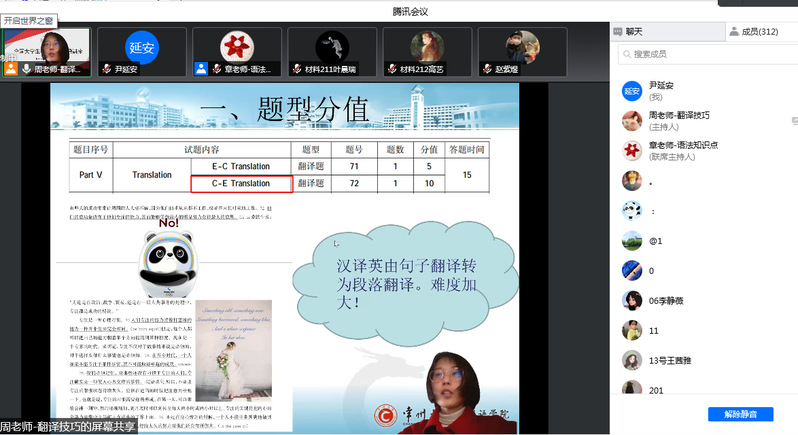
Task: Click 章老师-语法知识点 avatar in member list
Action: 632,151
